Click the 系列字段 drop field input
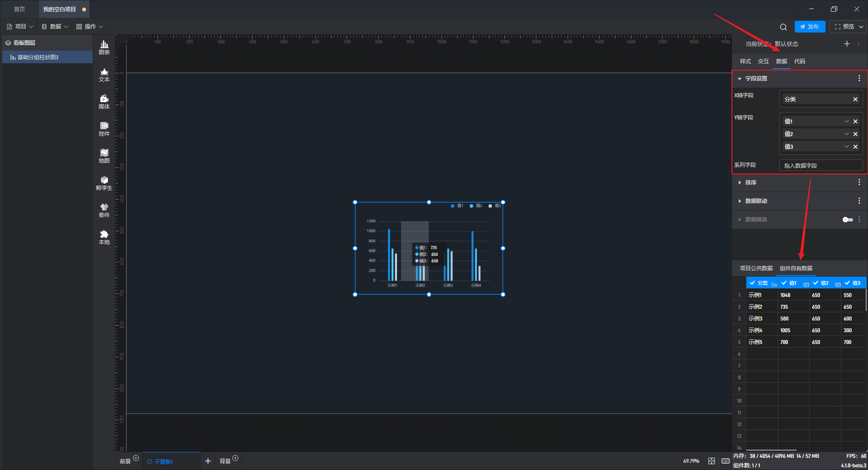 821,166
